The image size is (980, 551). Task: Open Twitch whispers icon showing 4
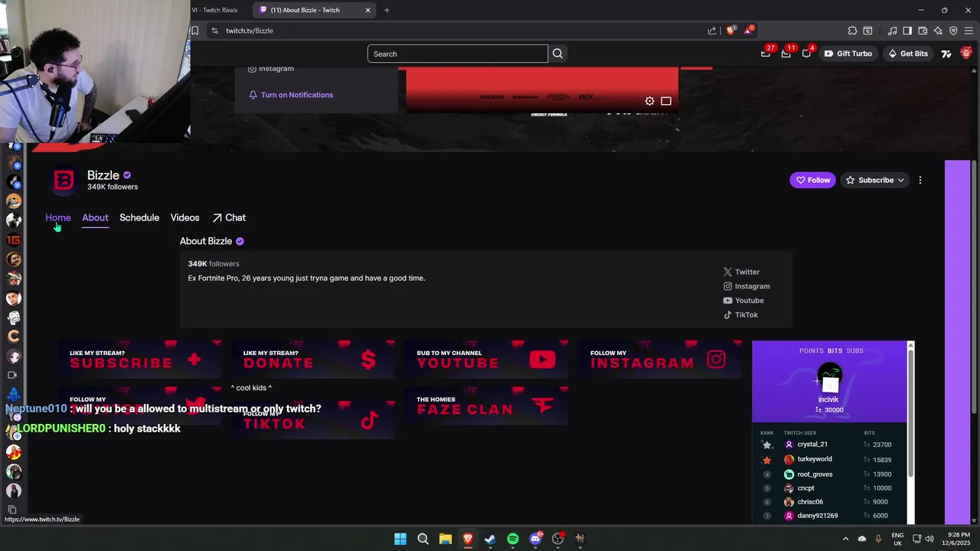coord(806,54)
